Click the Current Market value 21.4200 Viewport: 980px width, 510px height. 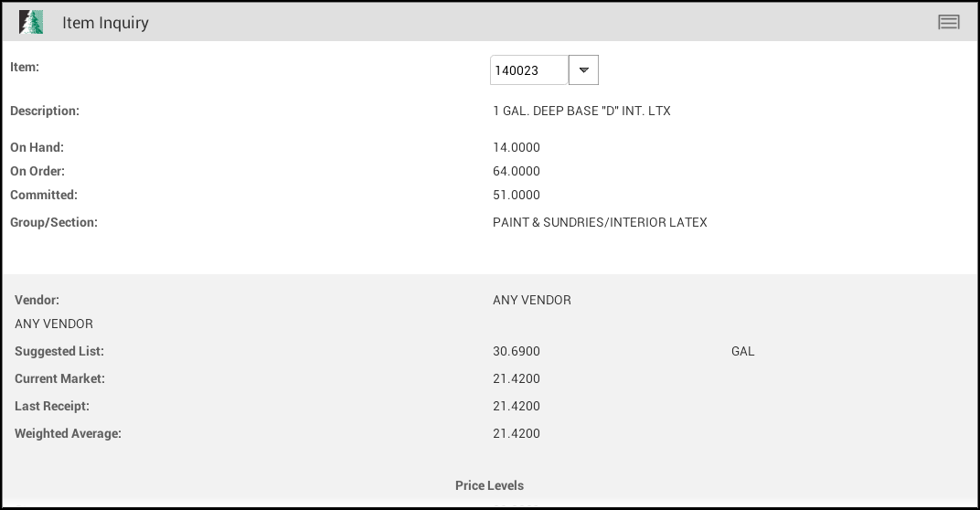tap(517, 378)
